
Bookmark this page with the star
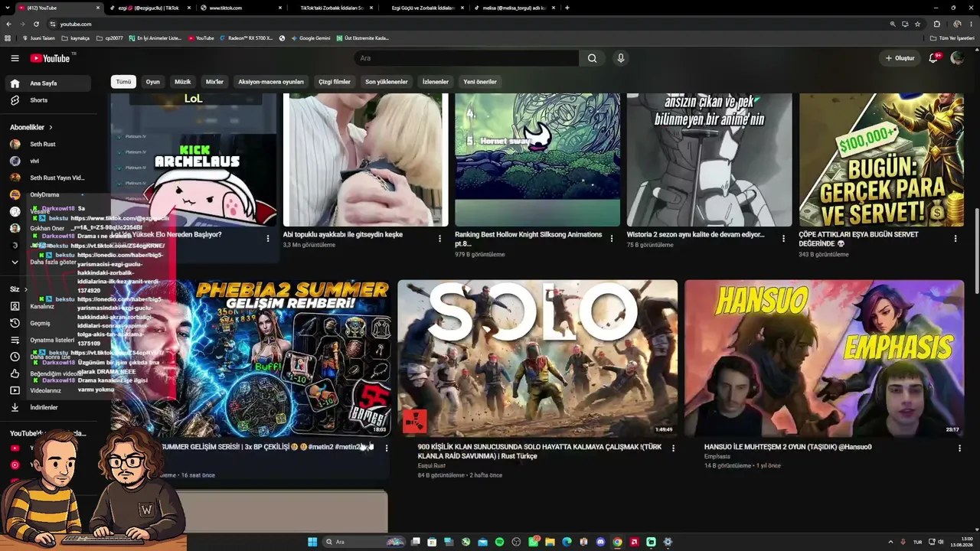pos(917,24)
